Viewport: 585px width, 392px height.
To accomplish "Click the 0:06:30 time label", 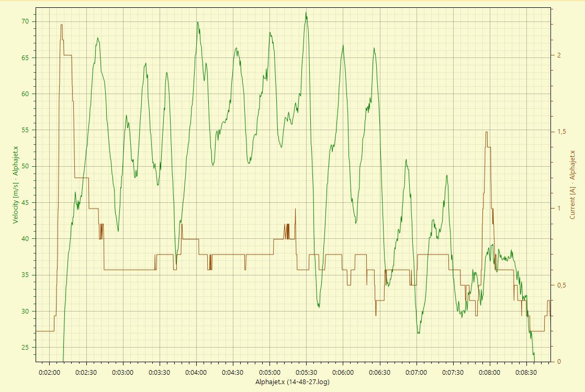I will click(x=380, y=372).
